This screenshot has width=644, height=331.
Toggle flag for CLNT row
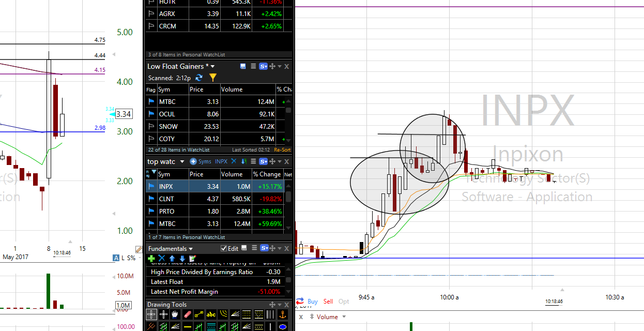click(151, 199)
